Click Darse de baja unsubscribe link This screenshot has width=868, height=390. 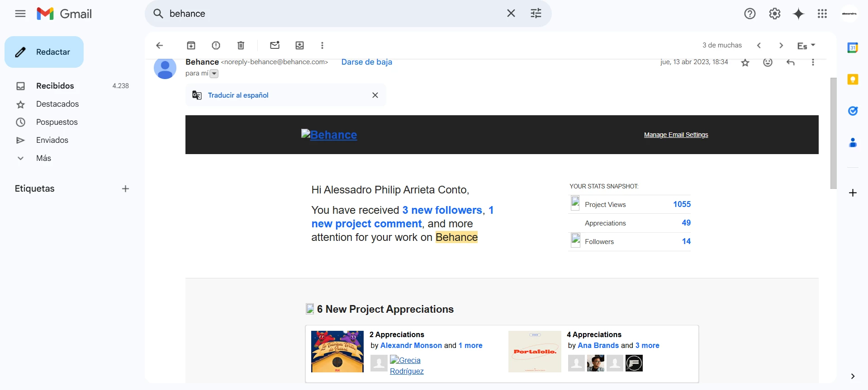point(367,62)
